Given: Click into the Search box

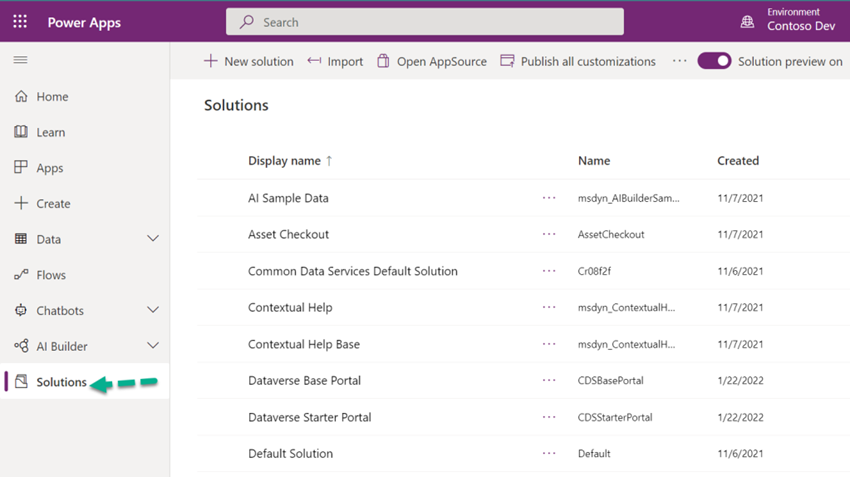Looking at the screenshot, I should pos(424,22).
